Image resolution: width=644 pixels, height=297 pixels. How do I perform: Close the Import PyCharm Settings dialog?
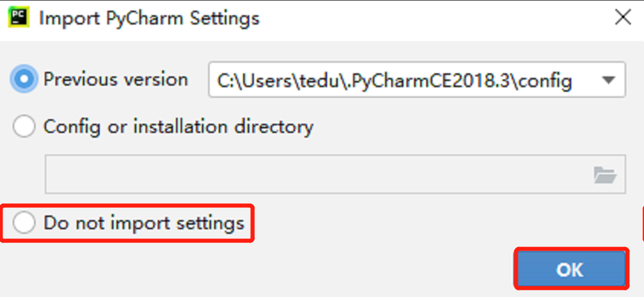[x=623, y=18]
